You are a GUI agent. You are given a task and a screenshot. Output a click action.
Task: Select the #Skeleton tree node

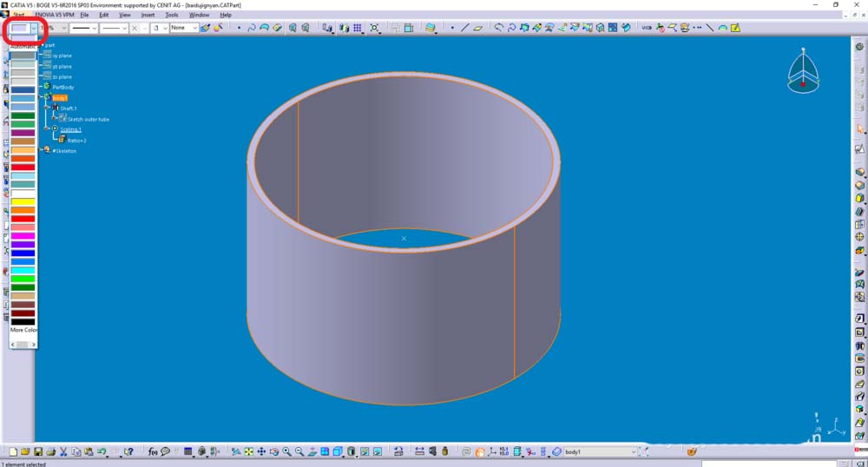64,151
